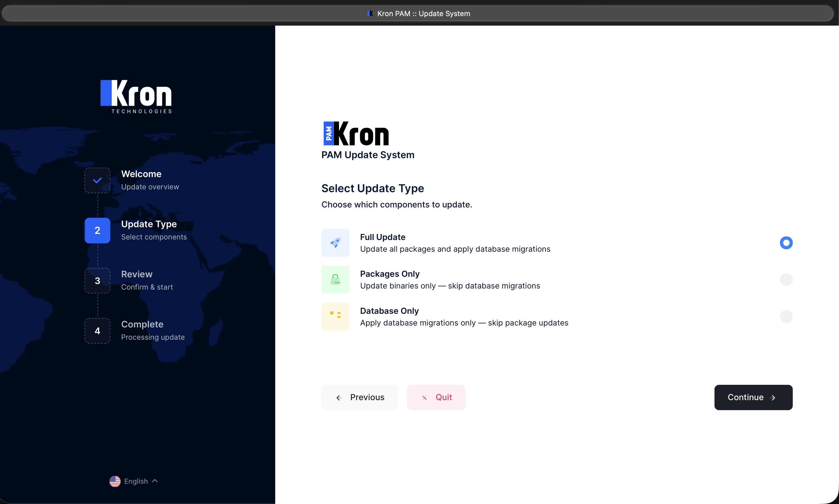Click the Kron Technologies sidebar logo

pos(136,96)
